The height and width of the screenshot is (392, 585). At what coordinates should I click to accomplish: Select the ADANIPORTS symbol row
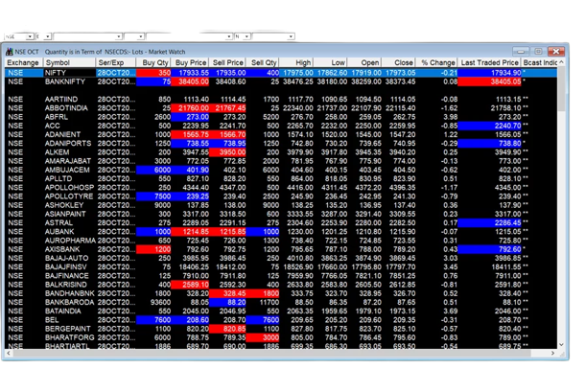(281, 144)
